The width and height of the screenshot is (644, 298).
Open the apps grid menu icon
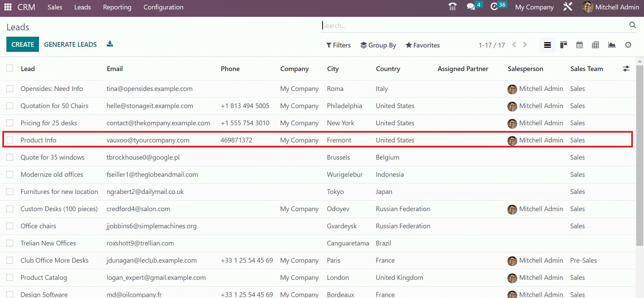[x=8, y=7]
